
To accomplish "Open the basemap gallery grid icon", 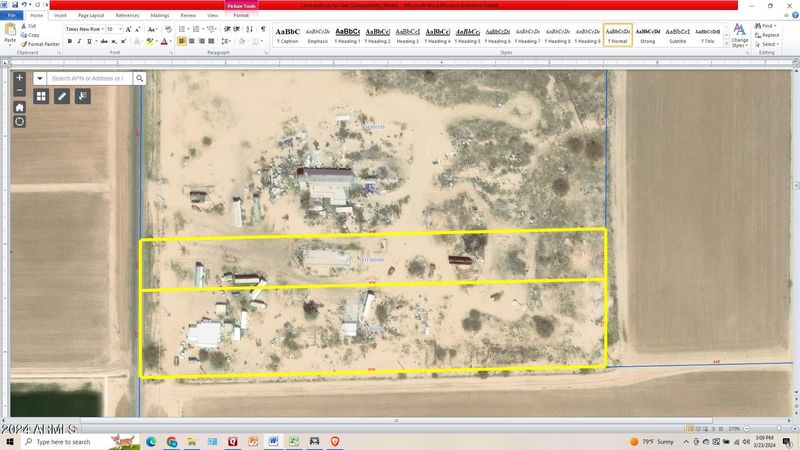I will coord(41,96).
